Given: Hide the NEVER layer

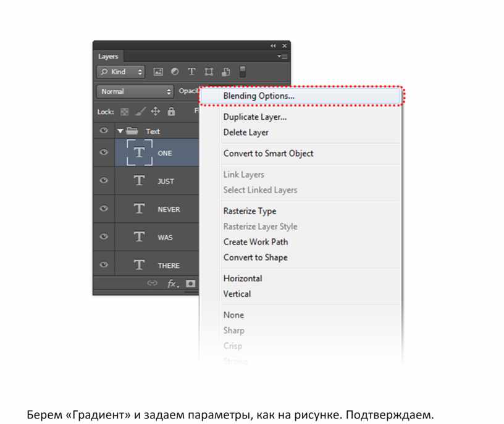Looking at the screenshot, I should point(104,209).
